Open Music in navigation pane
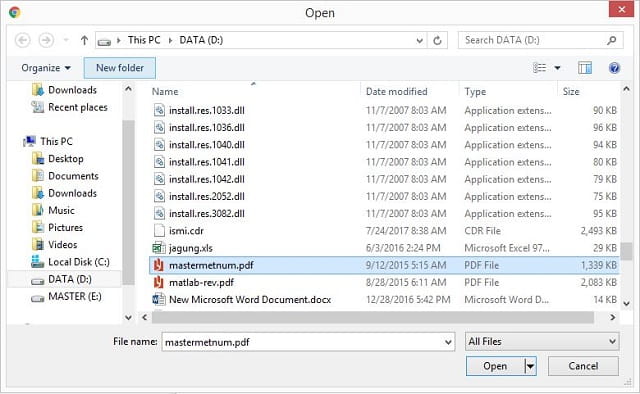Screen dimensions: 640x394 (x=54, y=210)
